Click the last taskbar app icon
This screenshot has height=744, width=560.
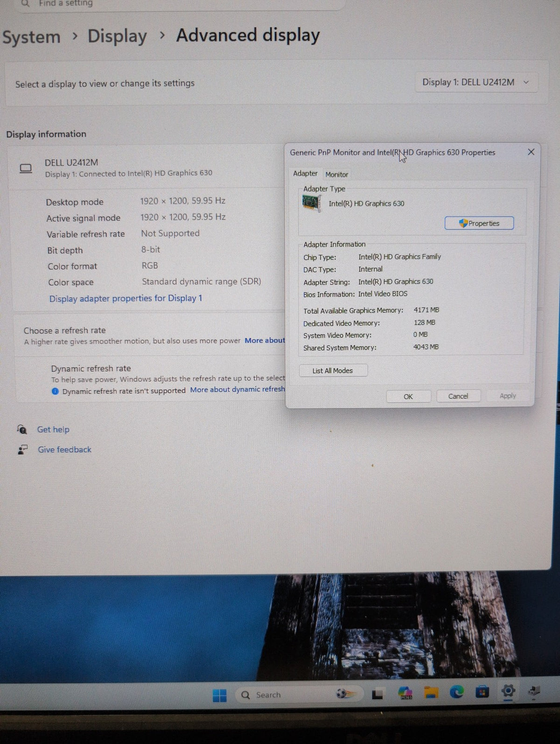[x=534, y=691]
